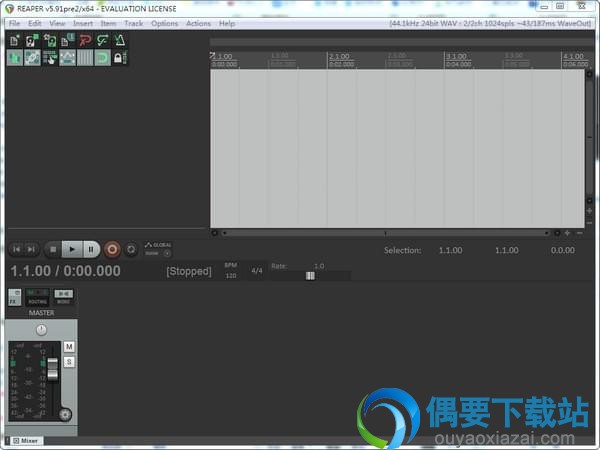Open the Master track Routing button
600x450 pixels.
coord(37,297)
